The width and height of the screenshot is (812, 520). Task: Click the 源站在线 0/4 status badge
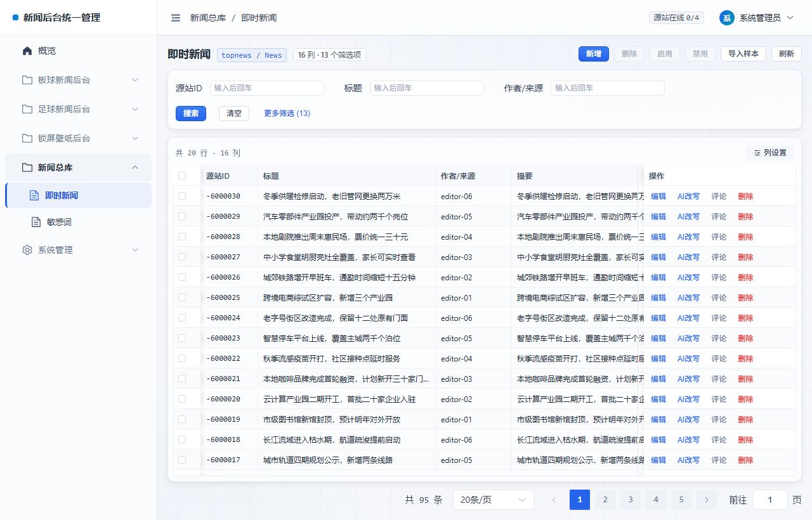[x=676, y=18]
